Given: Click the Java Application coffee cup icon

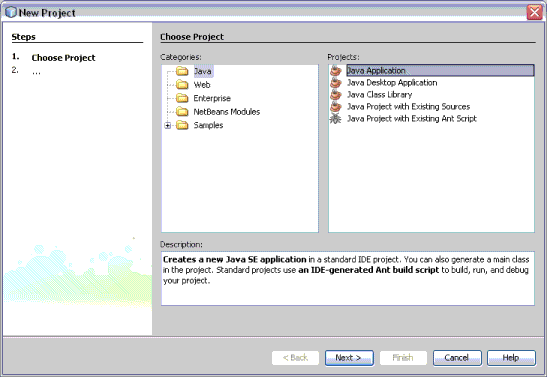Looking at the screenshot, I should tap(336, 70).
